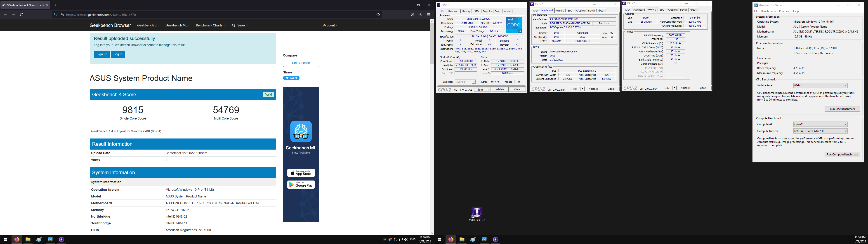Open Search in Geekbench Browser navbar
This screenshot has width=868, height=244.
[x=240, y=25]
